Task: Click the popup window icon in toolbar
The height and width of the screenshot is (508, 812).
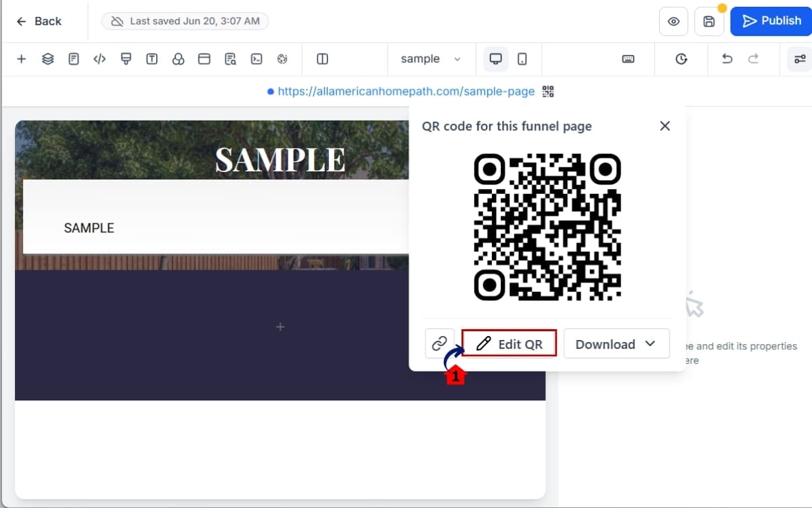Action: tap(204, 59)
